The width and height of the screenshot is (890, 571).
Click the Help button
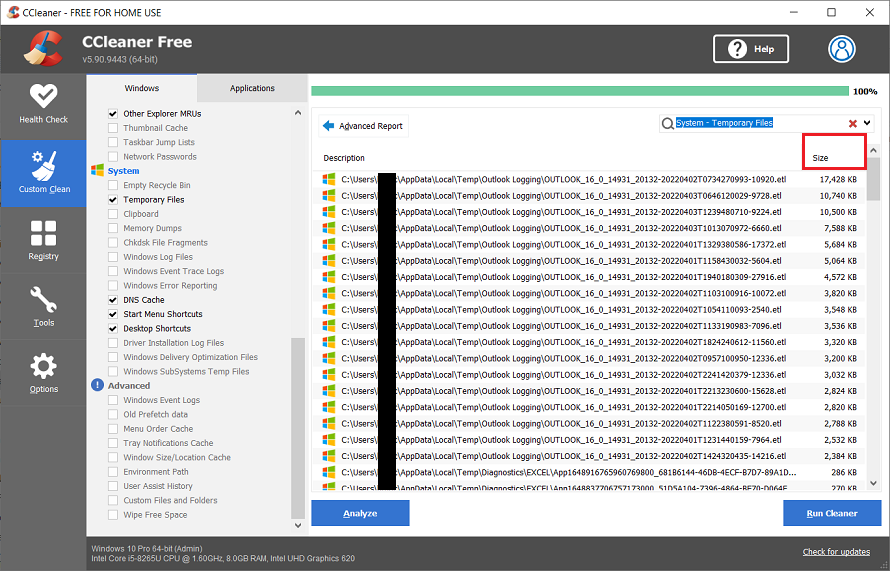coord(751,49)
